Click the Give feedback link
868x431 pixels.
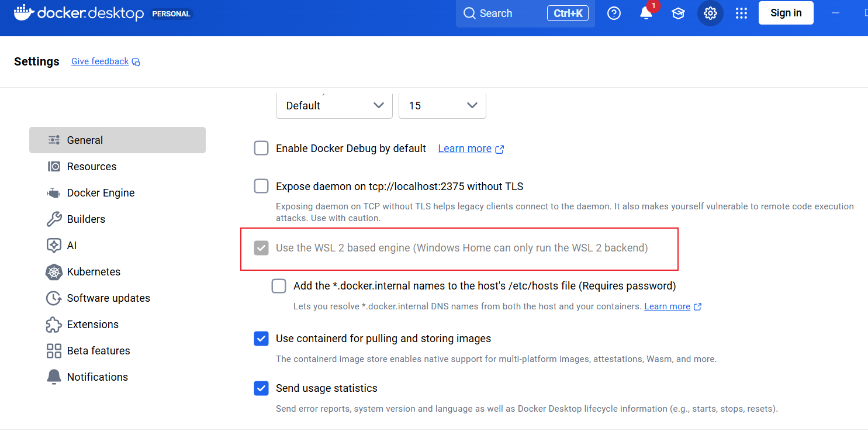106,61
